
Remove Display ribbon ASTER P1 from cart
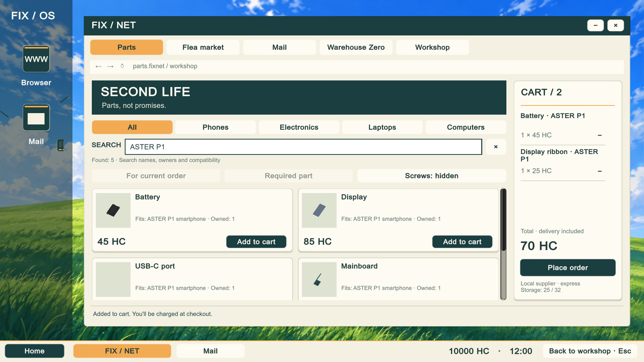tap(600, 171)
